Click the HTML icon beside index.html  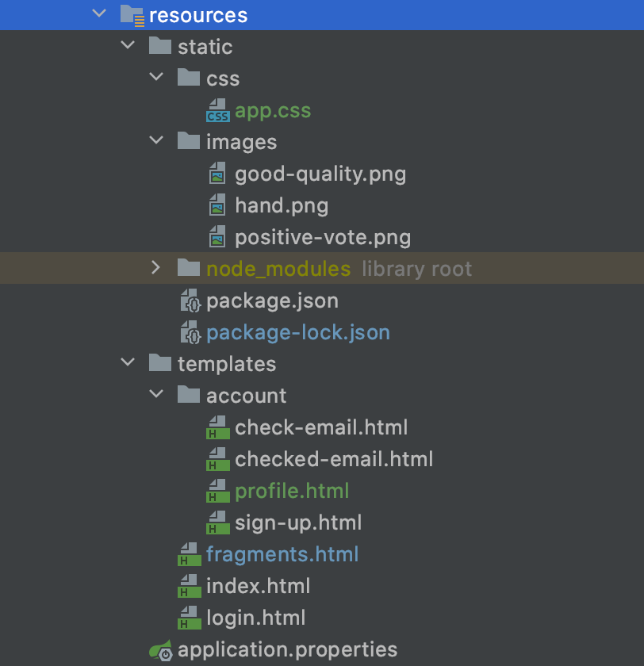coord(189,586)
